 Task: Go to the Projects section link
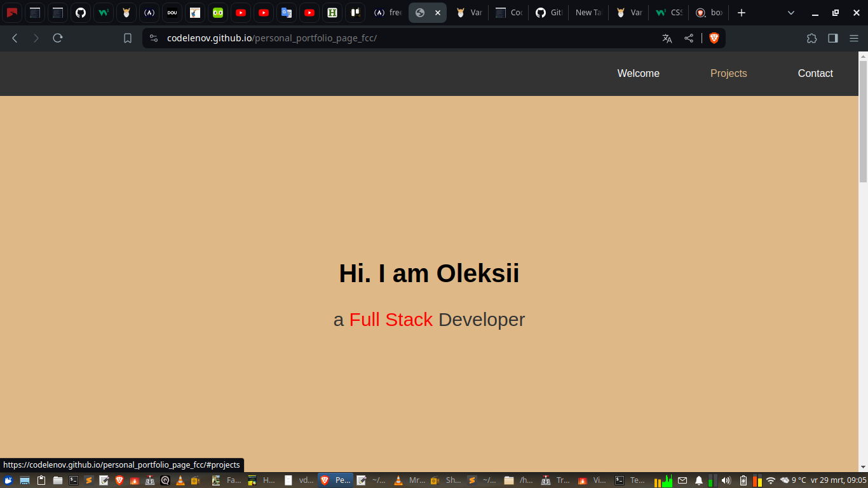(x=728, y=74)
